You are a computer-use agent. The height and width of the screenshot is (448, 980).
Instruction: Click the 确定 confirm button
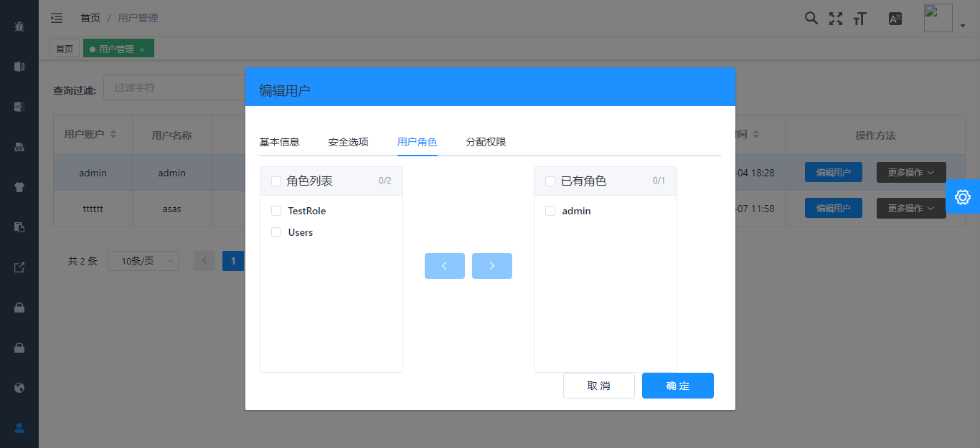pos(677,386)
